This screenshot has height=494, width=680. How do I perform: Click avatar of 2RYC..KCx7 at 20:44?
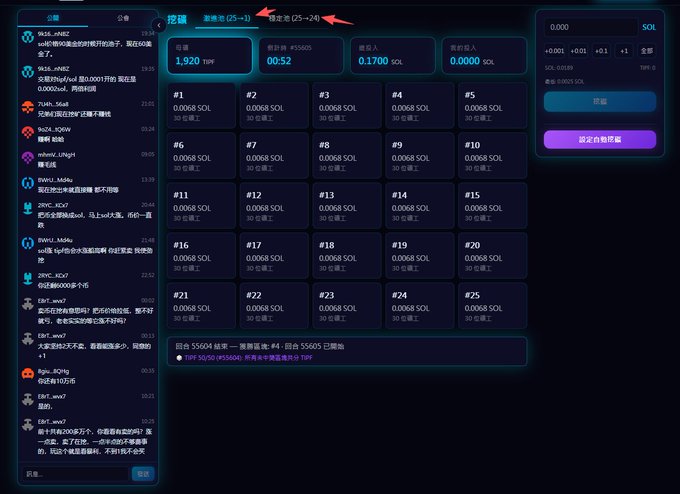point(28,208)
